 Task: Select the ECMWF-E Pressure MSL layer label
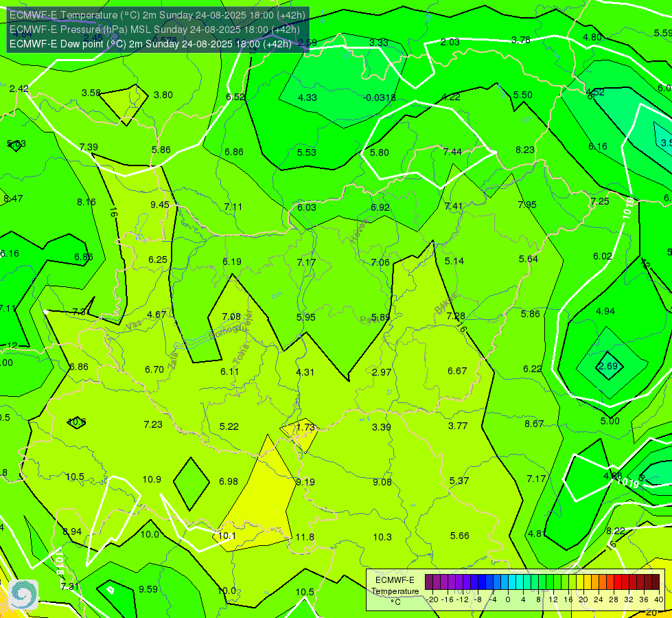(154, 30)
